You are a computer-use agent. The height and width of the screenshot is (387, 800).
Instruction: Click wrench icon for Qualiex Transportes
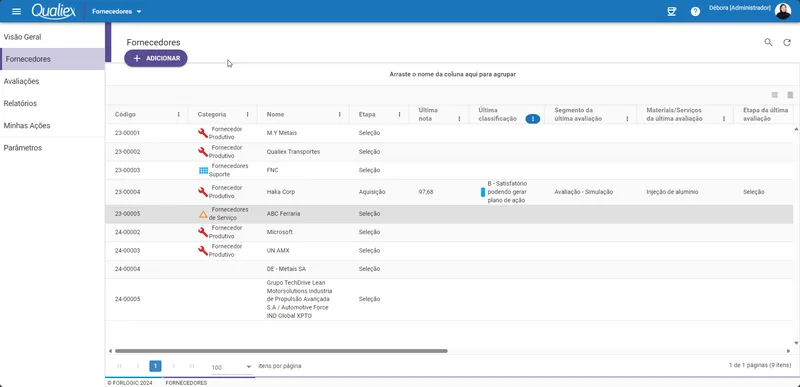click(x=203, y=151)
